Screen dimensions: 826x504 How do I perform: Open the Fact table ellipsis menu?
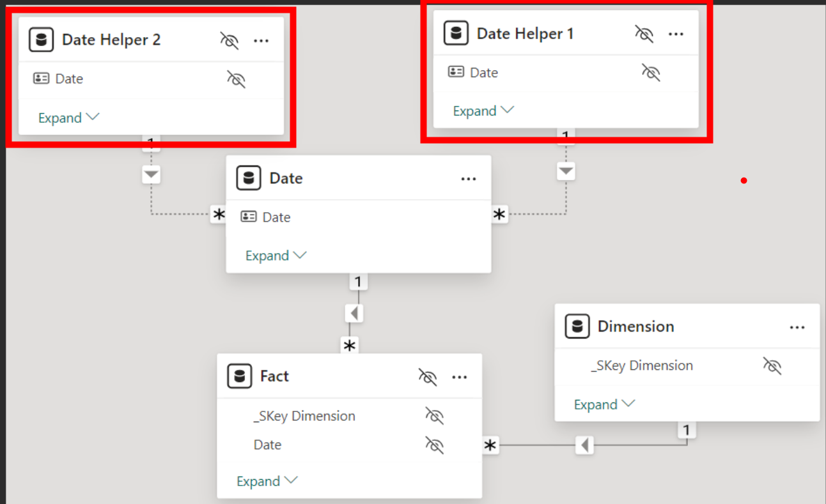pyautogui.click(x=460, y=377)
